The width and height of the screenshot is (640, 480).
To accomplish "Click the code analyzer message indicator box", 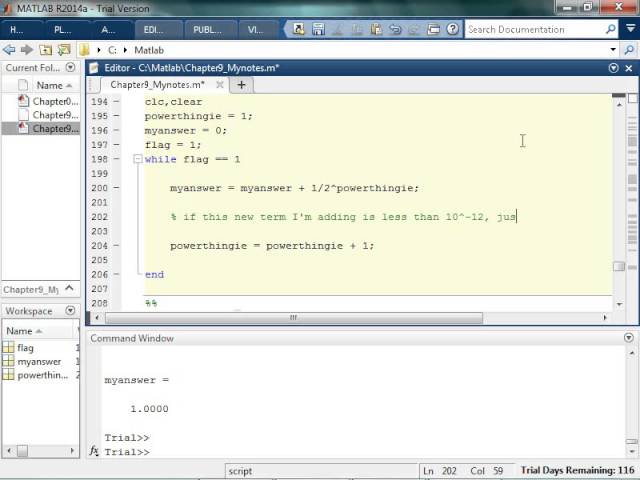I will point(632,98).
